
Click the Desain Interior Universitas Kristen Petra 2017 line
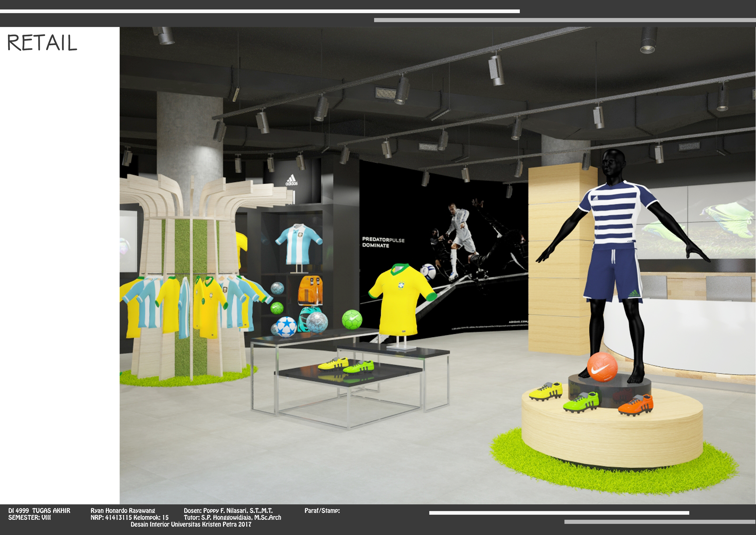(191, 524)
